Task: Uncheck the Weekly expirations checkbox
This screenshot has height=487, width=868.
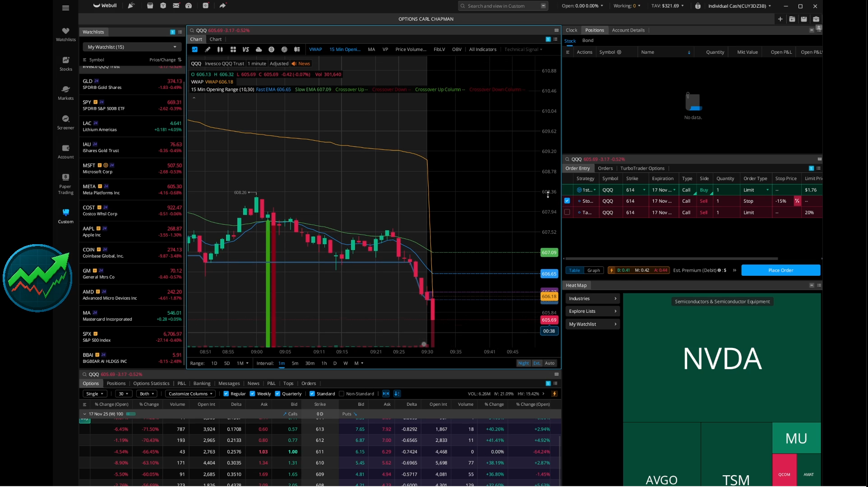Action: point(252,394)
